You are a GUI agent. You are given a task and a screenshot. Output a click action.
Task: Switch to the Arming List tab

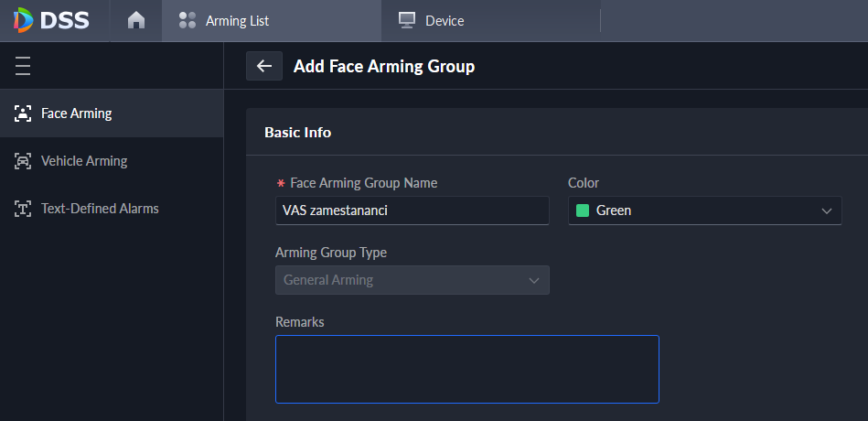point(272,20)
